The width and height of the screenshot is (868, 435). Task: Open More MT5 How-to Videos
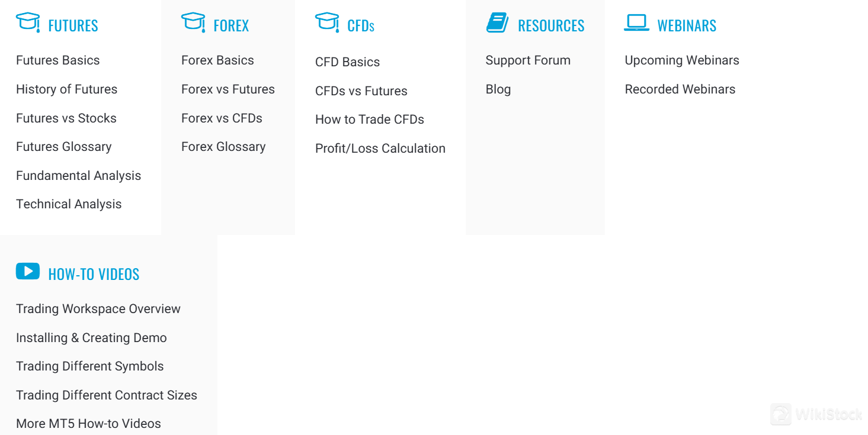coord(88,424)
